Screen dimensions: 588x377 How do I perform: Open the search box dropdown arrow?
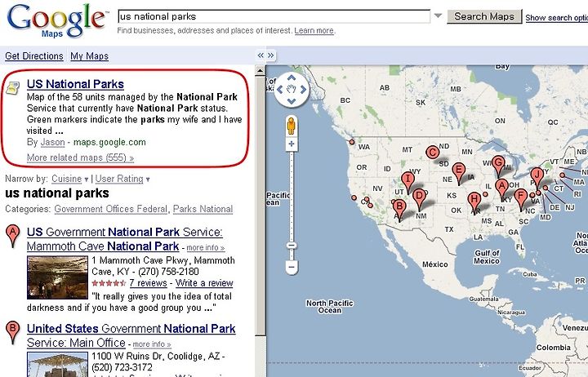tap(438, 16)
